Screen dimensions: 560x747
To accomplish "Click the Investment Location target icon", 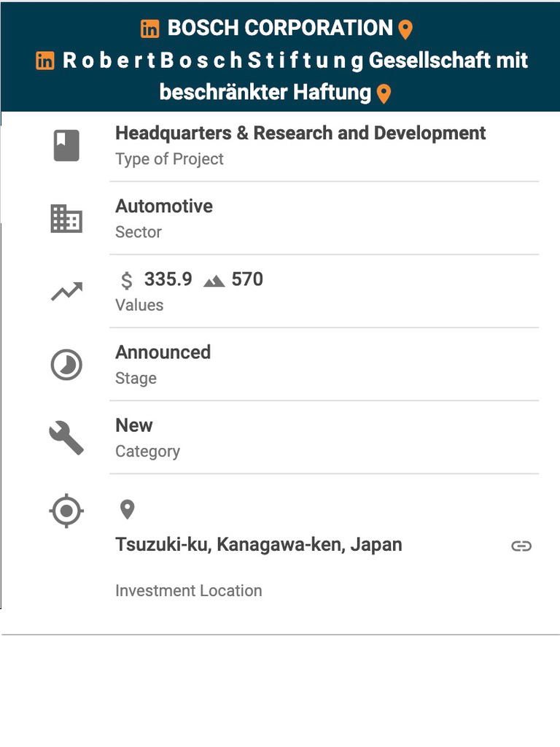I will point(66,511).
